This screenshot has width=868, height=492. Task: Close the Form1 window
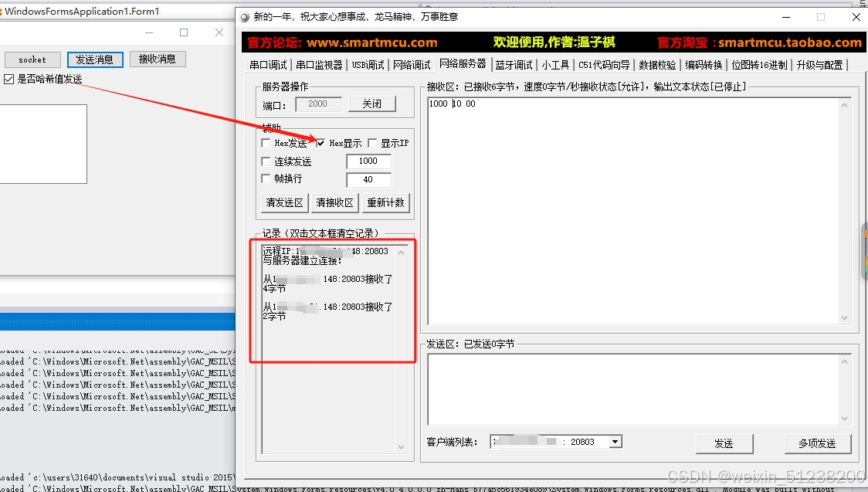(x=219, y=32)
